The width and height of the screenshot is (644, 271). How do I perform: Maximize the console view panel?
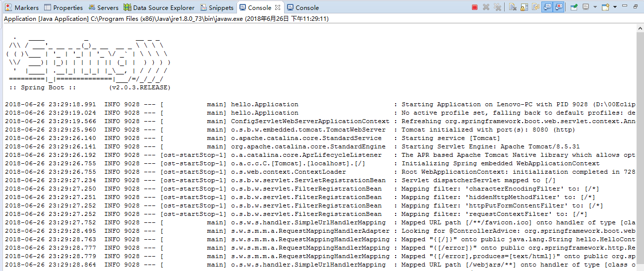pos(636,7)
